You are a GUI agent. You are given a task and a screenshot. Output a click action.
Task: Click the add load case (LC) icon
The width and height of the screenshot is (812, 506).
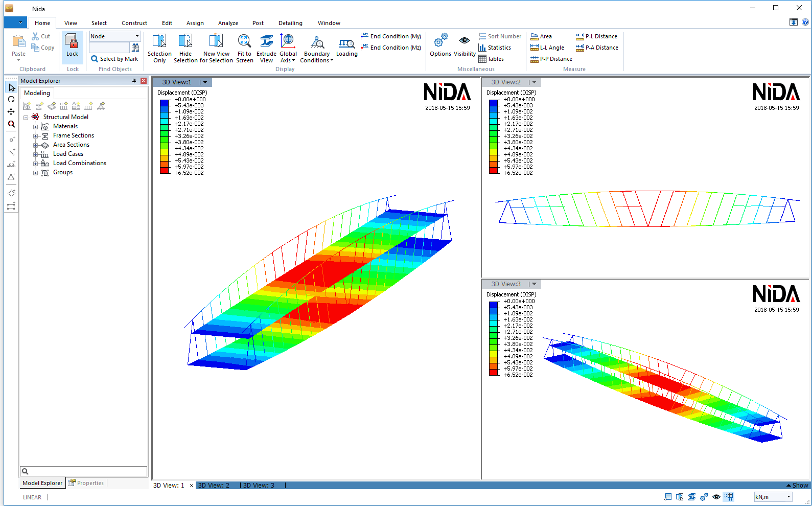[64, 106]
